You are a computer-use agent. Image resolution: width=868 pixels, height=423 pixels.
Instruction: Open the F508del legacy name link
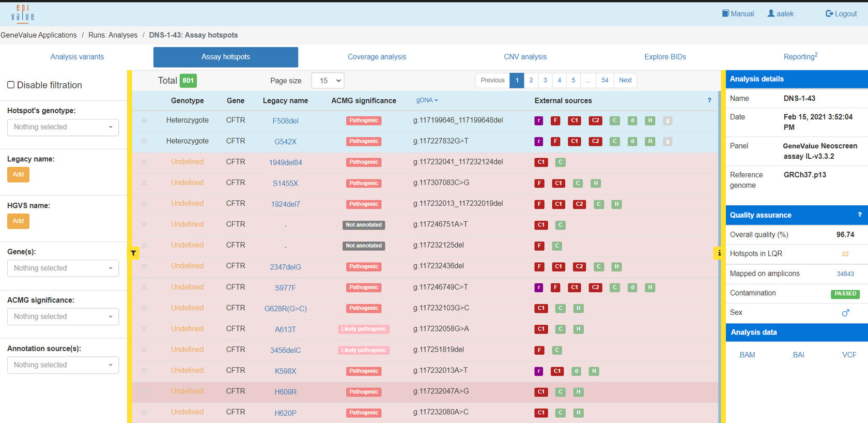click(285, 121)
